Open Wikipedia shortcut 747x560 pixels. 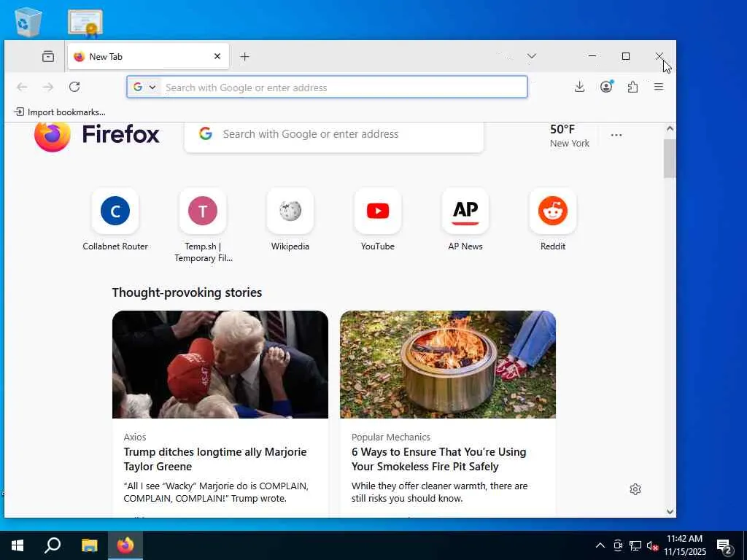290,211
